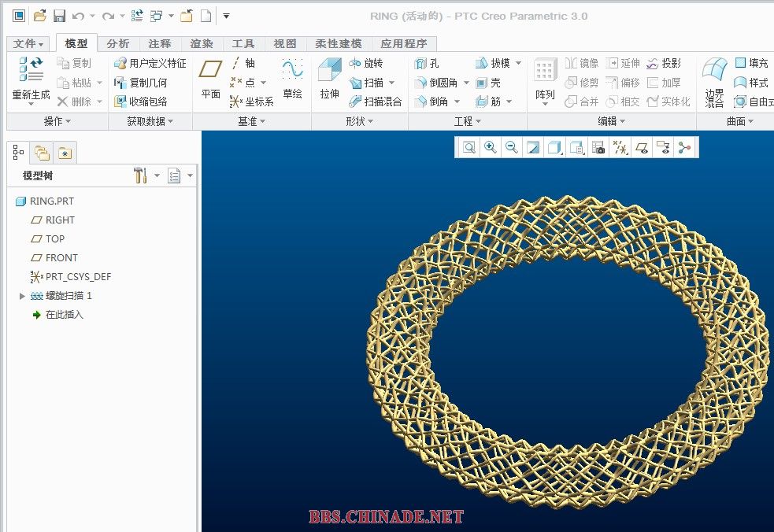The width and height of the screenshot is (774, 532).
Task: Click the Regenerate (重新生成) icon
Action: click(x=31, y=72)
